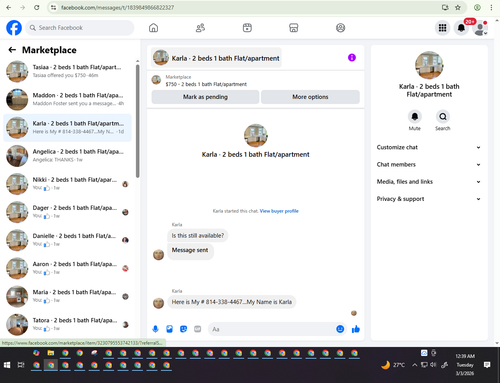Record a voice clip with microphone icon
This screenshot has width=500, height=383.
pyautogui.click(x=155, y=329)
